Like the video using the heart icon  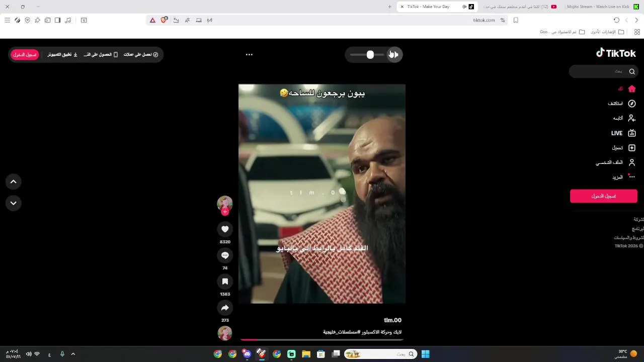click(x=225, y=229)
